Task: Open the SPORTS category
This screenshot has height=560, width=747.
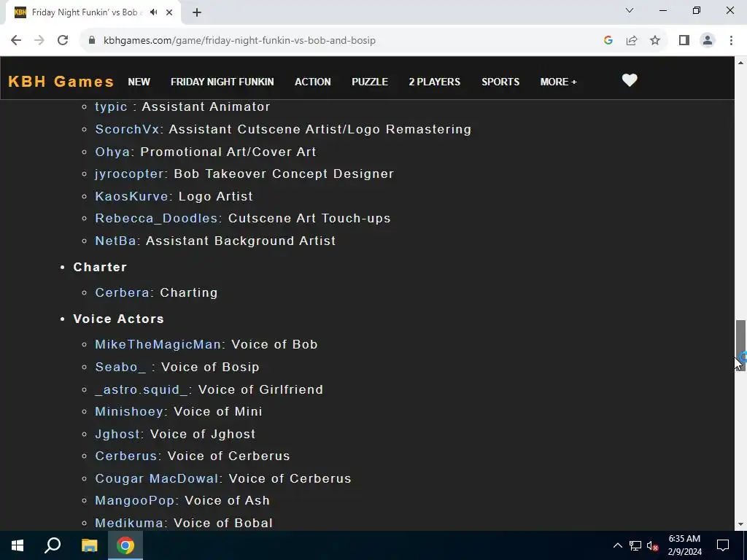Action: [x=500, y=82]
